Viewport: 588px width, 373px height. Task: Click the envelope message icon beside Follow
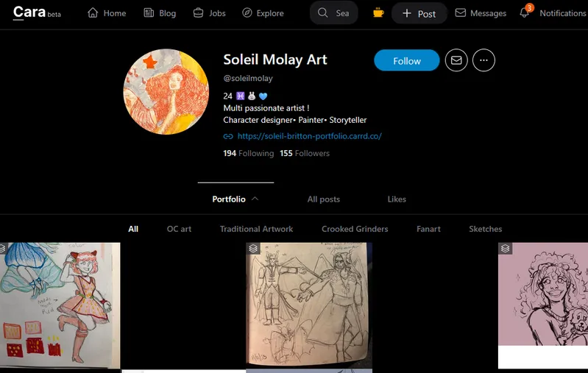coord(456,61)
